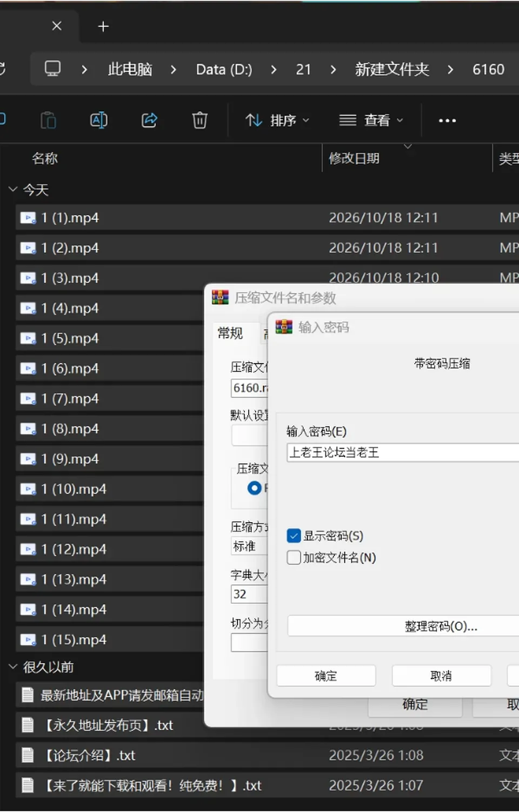This screenshot has width=519, height=812.
Task: Click the text file icon of 【论坛介绍】.txt
Action: [x=28, y=755]
